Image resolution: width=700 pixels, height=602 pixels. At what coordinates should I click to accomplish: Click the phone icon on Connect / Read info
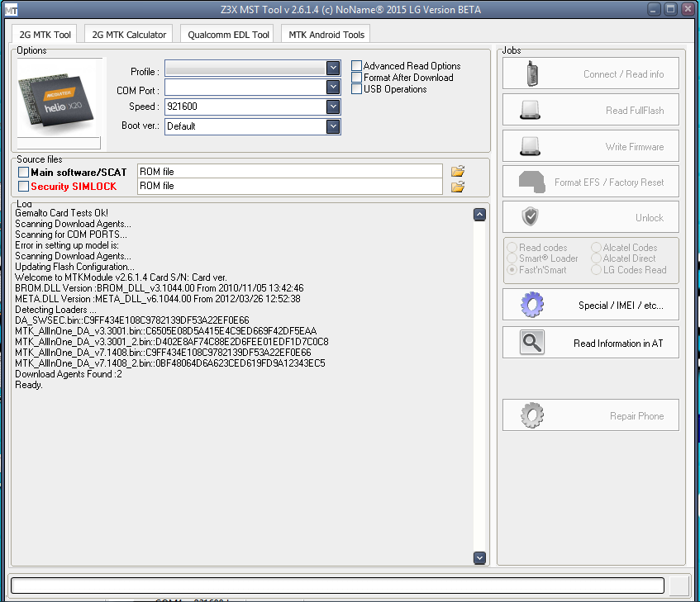coord(531,73)
